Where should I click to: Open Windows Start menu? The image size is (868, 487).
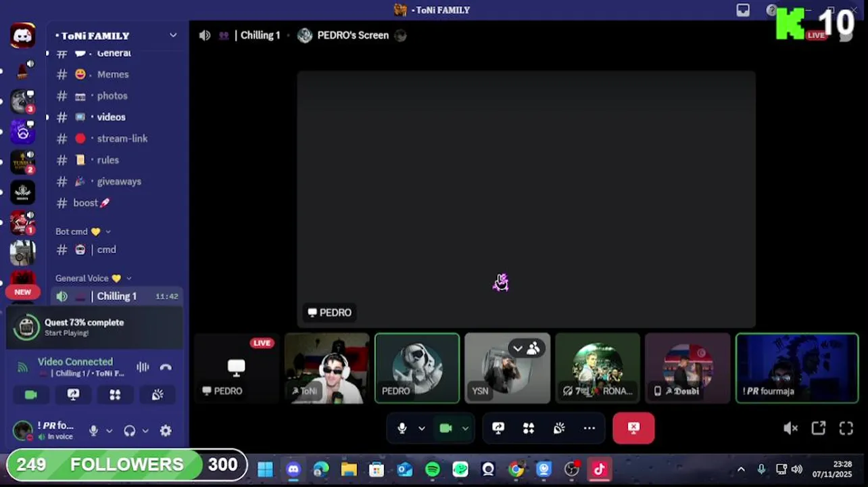(265, 469)
